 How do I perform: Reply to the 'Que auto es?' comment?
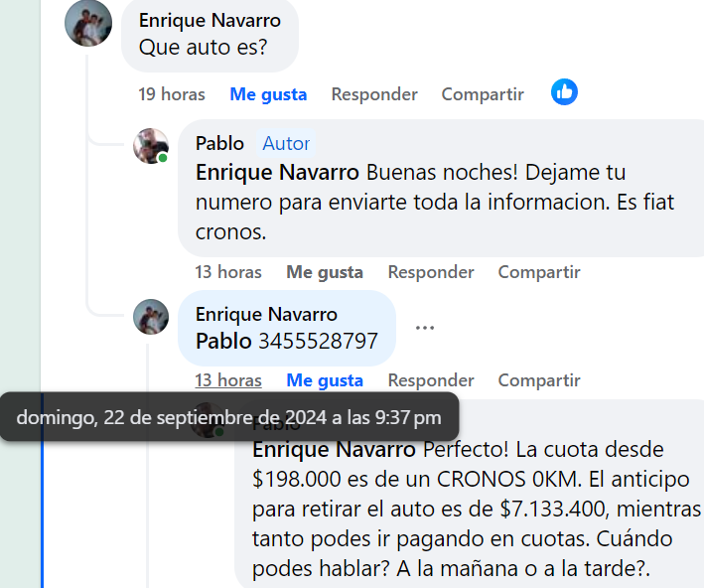[374, 94]
